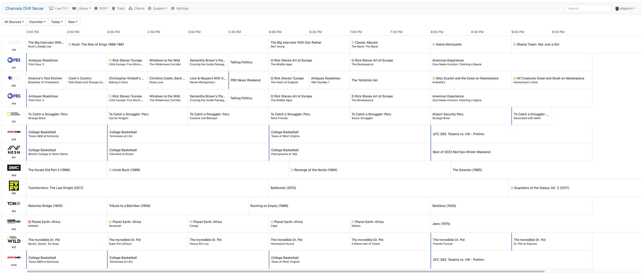Click the red recording indicator on Planet Earth Kalahari
Screen dimensions: 644x277
[30, 222]
